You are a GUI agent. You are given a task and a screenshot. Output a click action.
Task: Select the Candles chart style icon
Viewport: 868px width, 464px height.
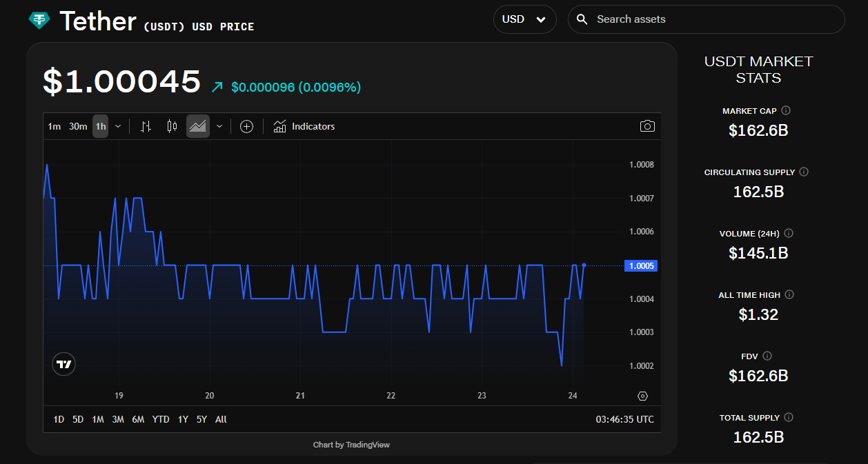tap(172, 126)
